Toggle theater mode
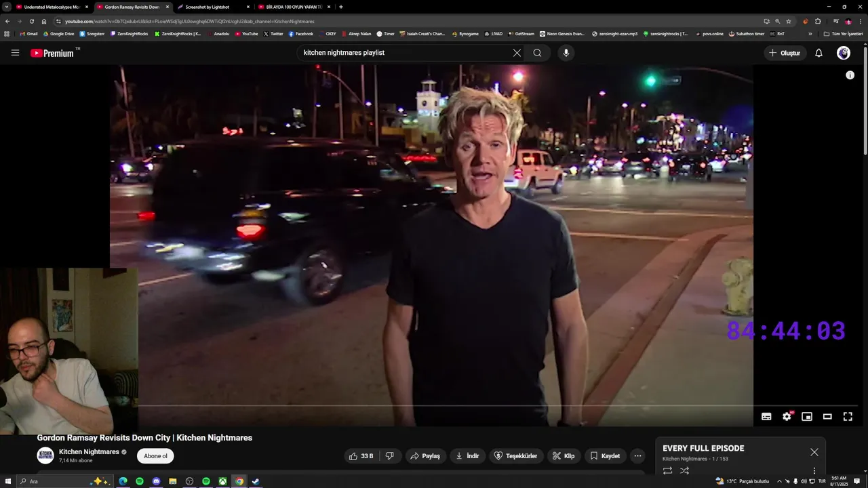 click(827, 416)
